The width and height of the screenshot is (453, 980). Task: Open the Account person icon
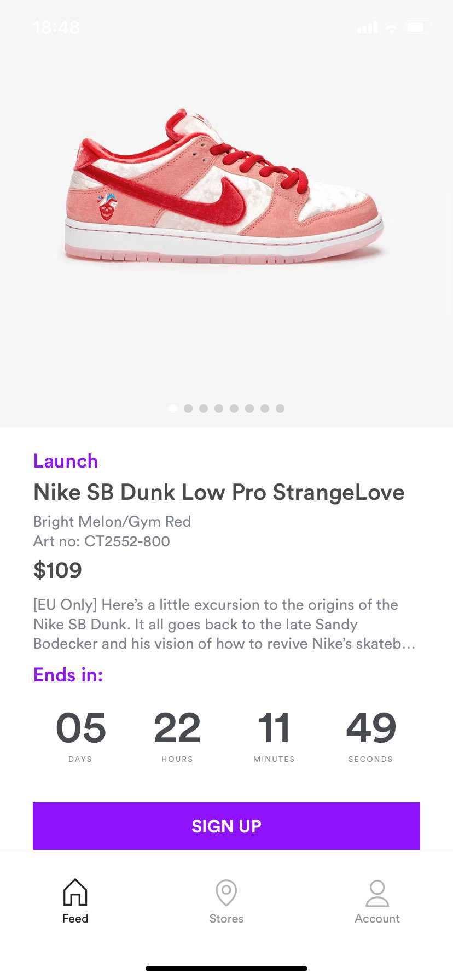coord(377,893)
